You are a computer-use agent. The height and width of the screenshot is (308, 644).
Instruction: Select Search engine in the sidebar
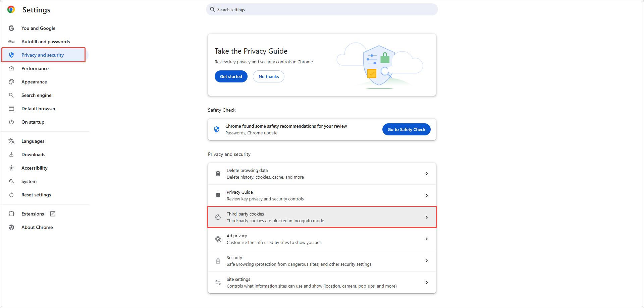pos(36,95)
